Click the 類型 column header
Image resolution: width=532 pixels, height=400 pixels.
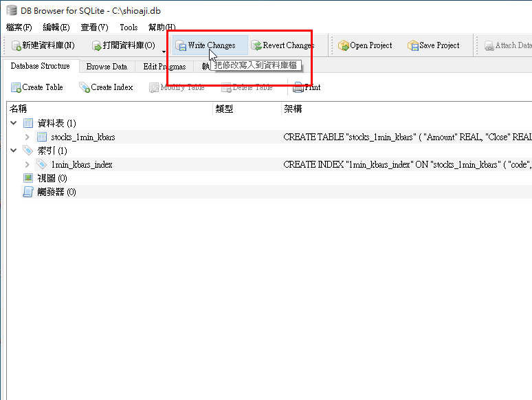point(247,109)
